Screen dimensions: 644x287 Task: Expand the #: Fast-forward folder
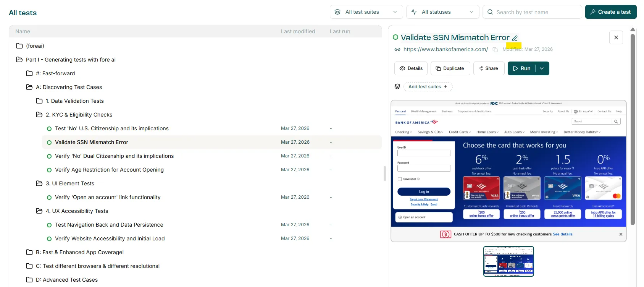point(55,73)
